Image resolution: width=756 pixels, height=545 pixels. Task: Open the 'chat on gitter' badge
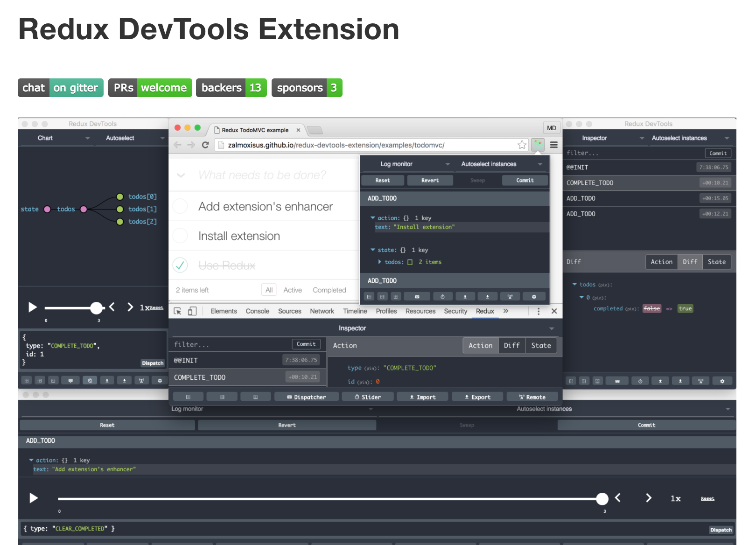coord(61,88)
